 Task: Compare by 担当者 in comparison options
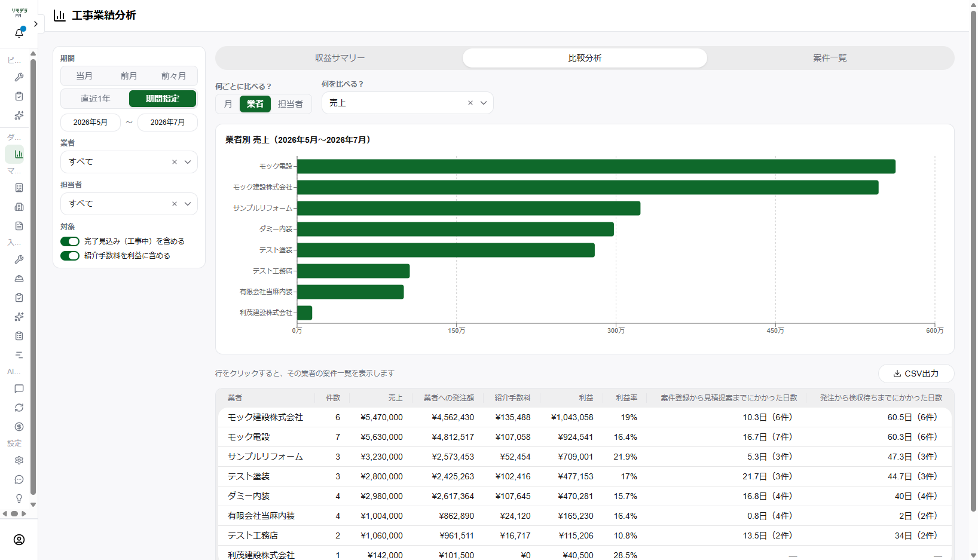tap(291, 104)
